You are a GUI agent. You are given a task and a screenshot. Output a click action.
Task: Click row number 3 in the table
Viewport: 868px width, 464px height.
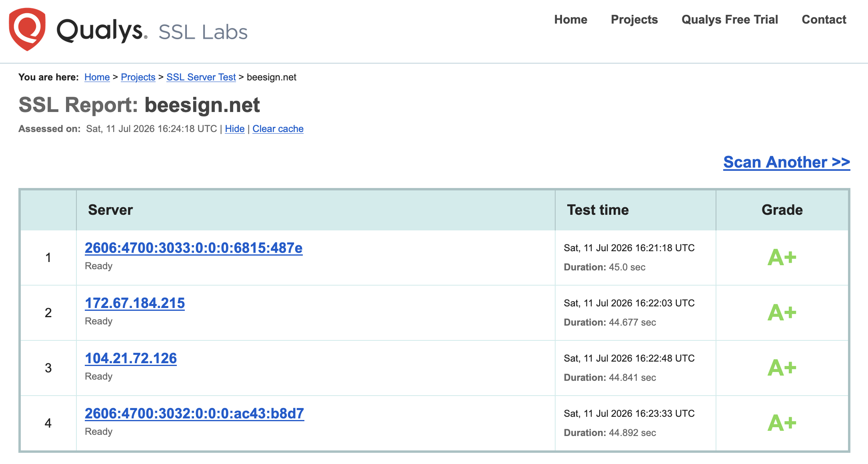pos(48,368)
